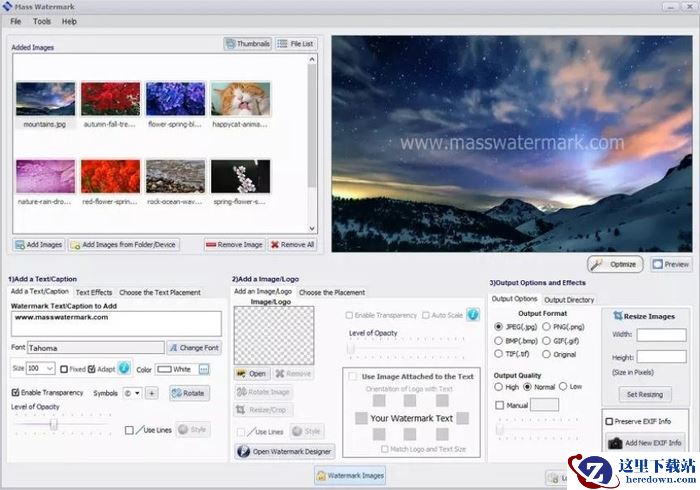Choose Low output quality

point(563,386)
